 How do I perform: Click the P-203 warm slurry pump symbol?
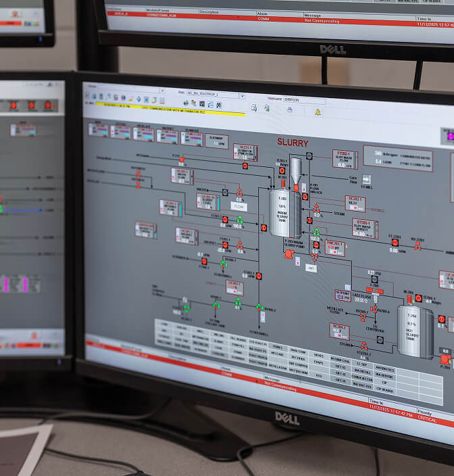(x=288, y=254)
